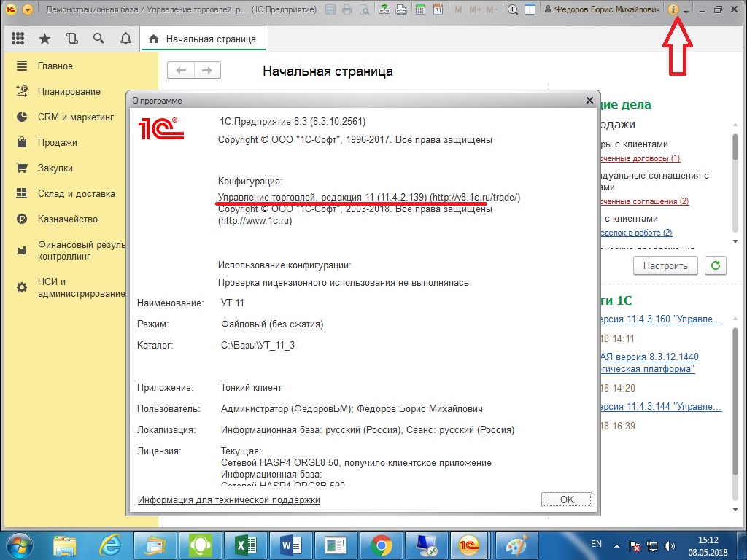
Task: Close the О программе dialog
Action: [x=589, y=100]
